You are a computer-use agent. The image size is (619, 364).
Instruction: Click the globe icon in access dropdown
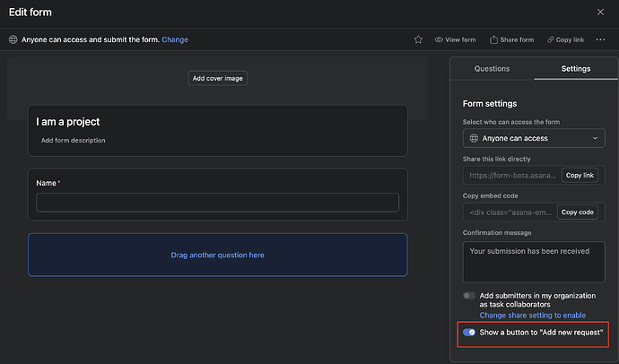click(473, 138)
